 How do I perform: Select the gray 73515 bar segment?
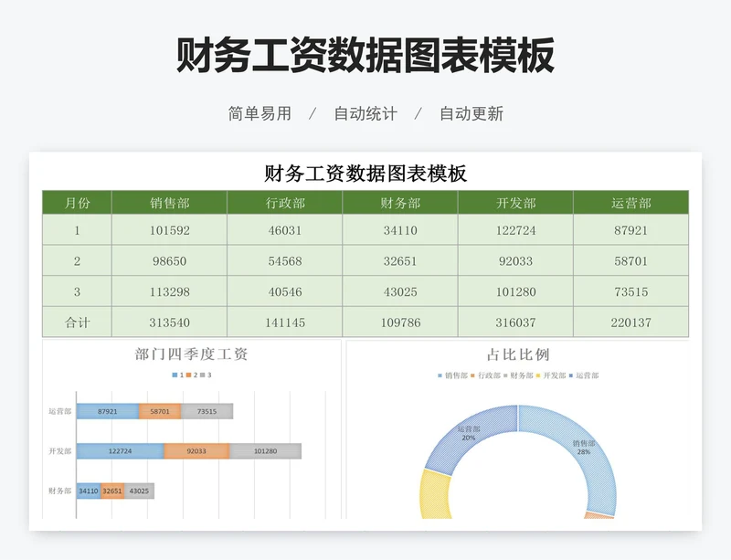207,411
